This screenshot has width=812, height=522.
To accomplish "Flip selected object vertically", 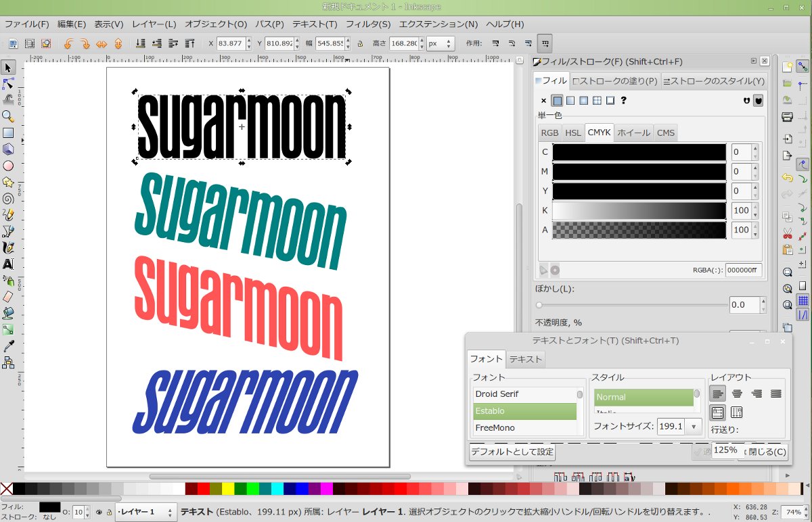I will tap(118, 44).
